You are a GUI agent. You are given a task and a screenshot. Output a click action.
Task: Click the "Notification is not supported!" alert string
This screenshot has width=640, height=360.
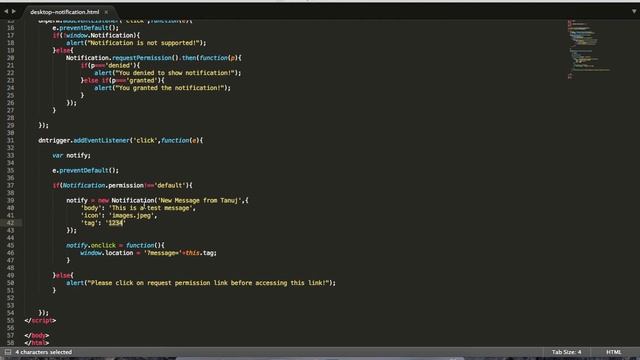(x=143, y=43)
